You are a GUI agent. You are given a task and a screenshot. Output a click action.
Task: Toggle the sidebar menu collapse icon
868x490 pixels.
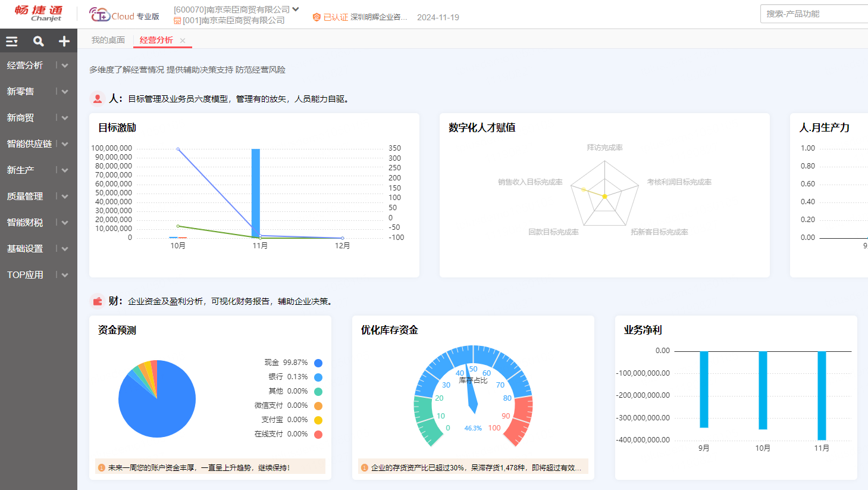(12, 41)
